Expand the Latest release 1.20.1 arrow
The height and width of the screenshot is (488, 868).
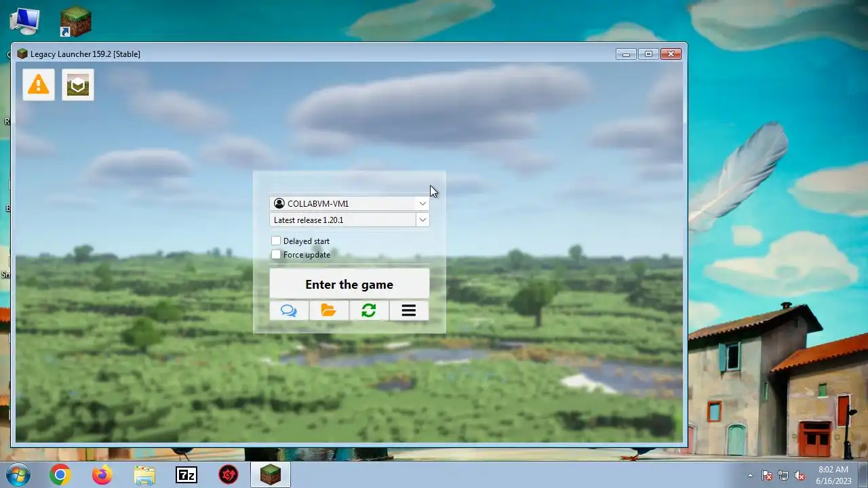[x=422, y=220]
